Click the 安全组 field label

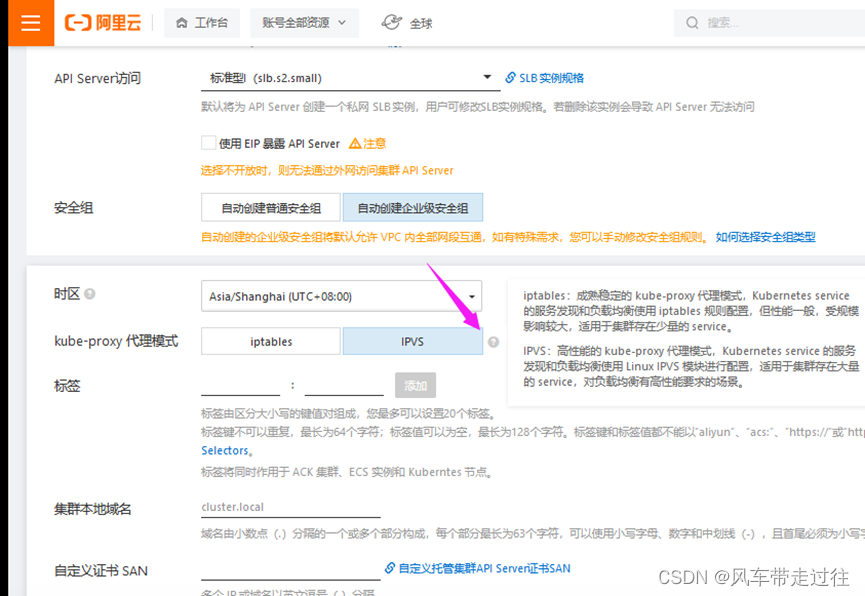73,208
